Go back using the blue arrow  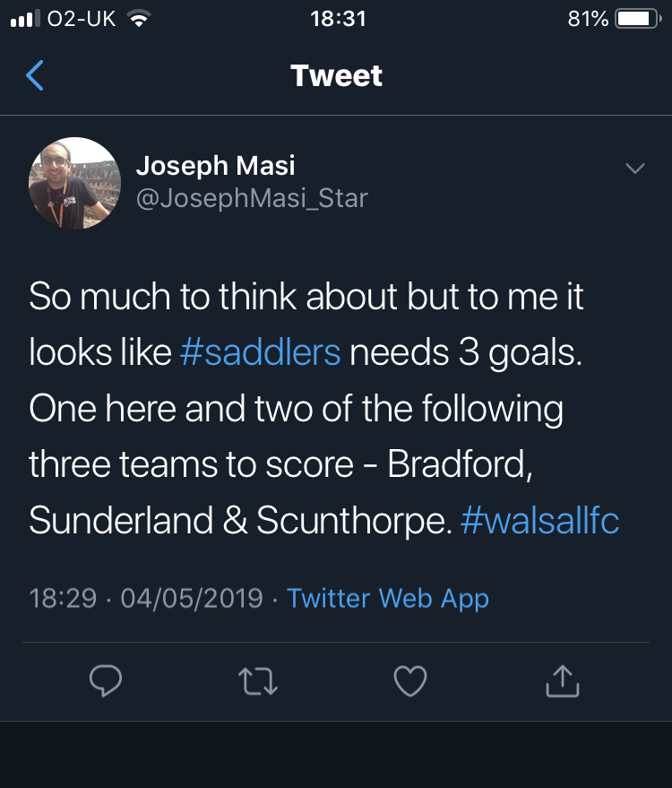(35, 75)
